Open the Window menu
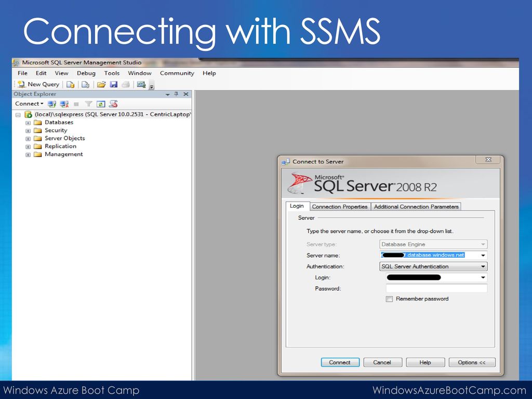 click(139, 73)
